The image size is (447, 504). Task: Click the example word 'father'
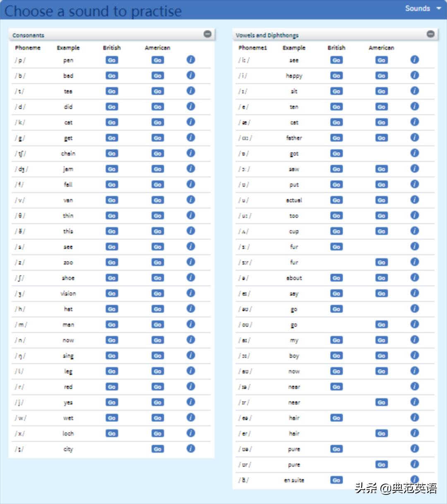[x=294, y=137]
